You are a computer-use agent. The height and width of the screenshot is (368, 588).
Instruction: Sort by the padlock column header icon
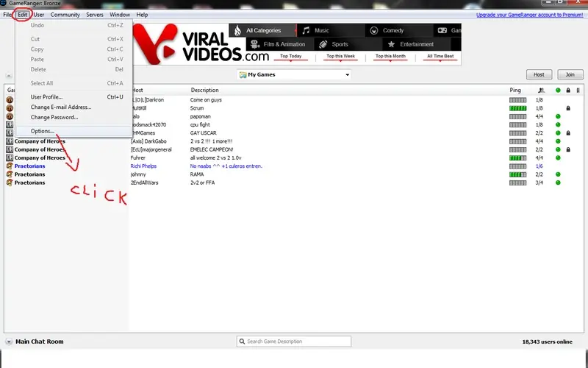point(568,90)
